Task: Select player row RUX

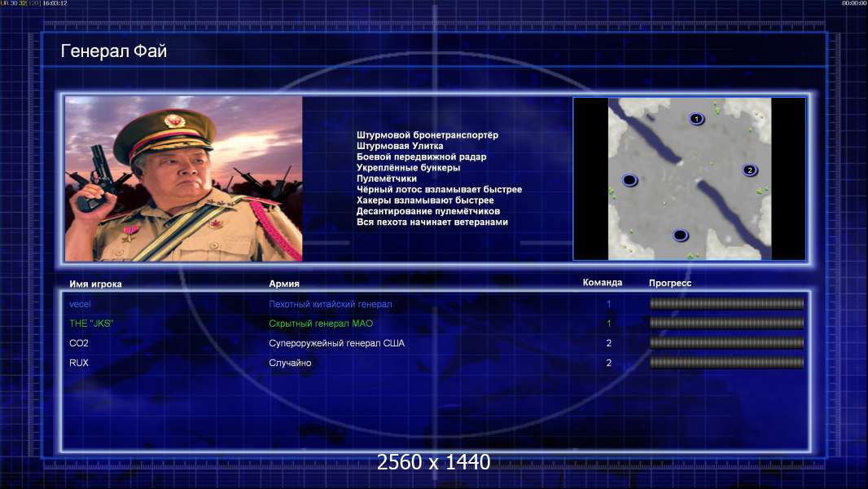Action: click(x=435, y=363)
